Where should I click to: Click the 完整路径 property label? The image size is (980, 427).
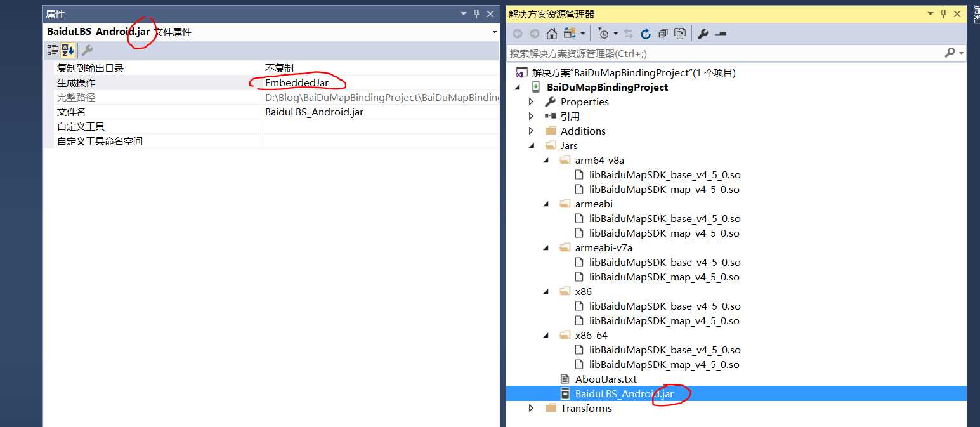click(76, 97)
